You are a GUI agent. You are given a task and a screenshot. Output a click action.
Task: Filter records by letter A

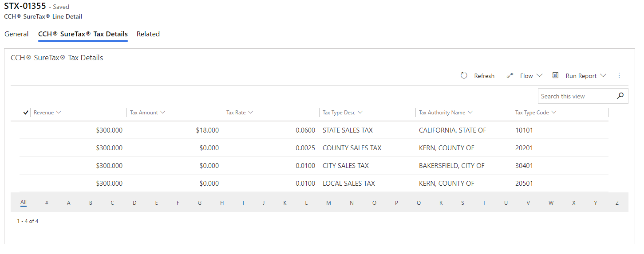point(69,203)
